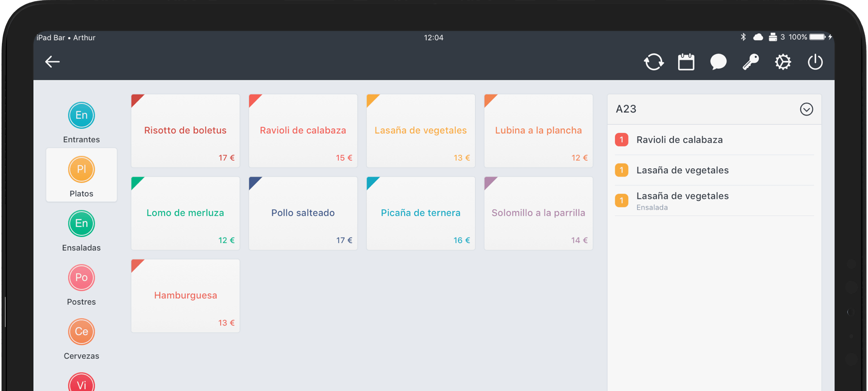Select the Ensaladas category

point(81,231)
